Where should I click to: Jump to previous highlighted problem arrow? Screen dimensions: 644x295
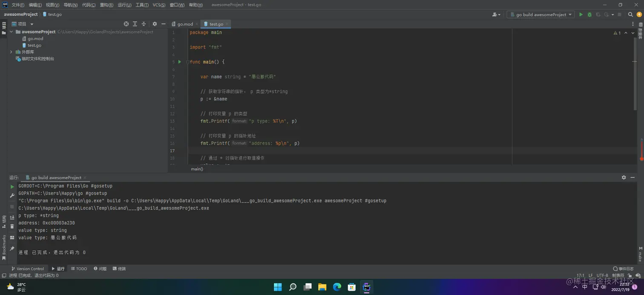[x=627, y=33]
